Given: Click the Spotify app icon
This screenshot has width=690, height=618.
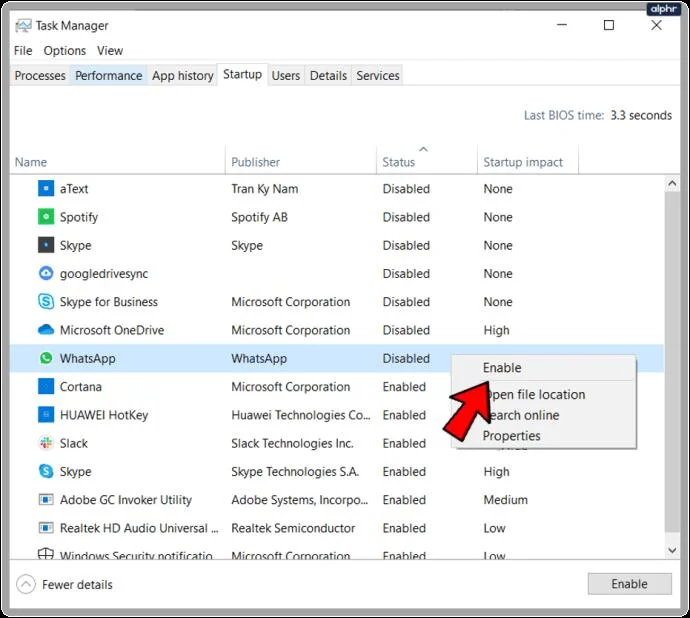Looking at the screenshot, I should [46, 217].
